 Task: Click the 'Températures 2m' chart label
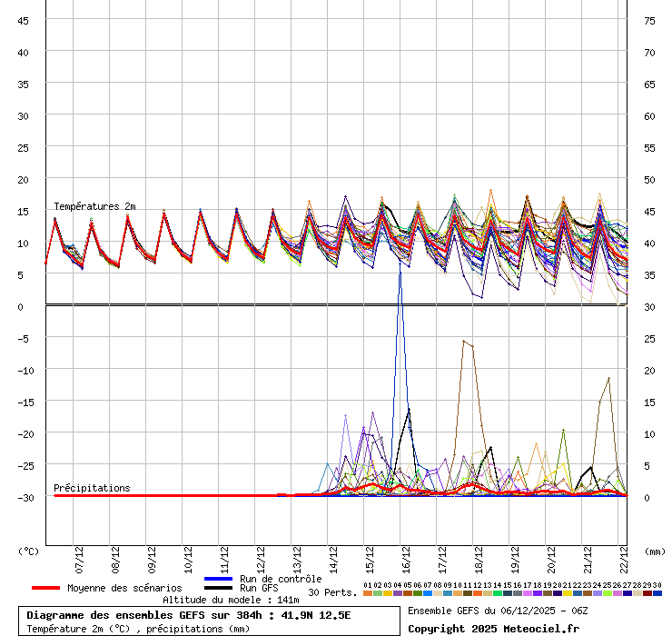coord(94,206)
